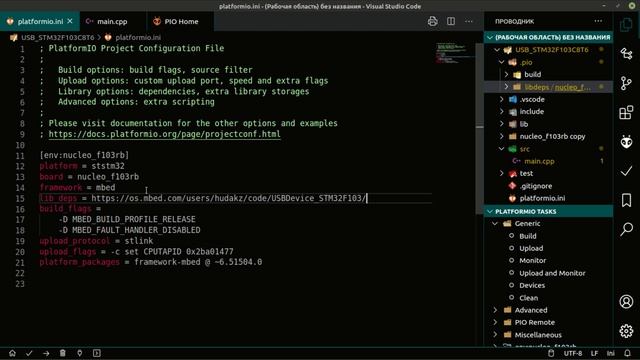Collapse the workspace section header in Explorer
Viewport: 640px width, 360px height.
(548, 37)
